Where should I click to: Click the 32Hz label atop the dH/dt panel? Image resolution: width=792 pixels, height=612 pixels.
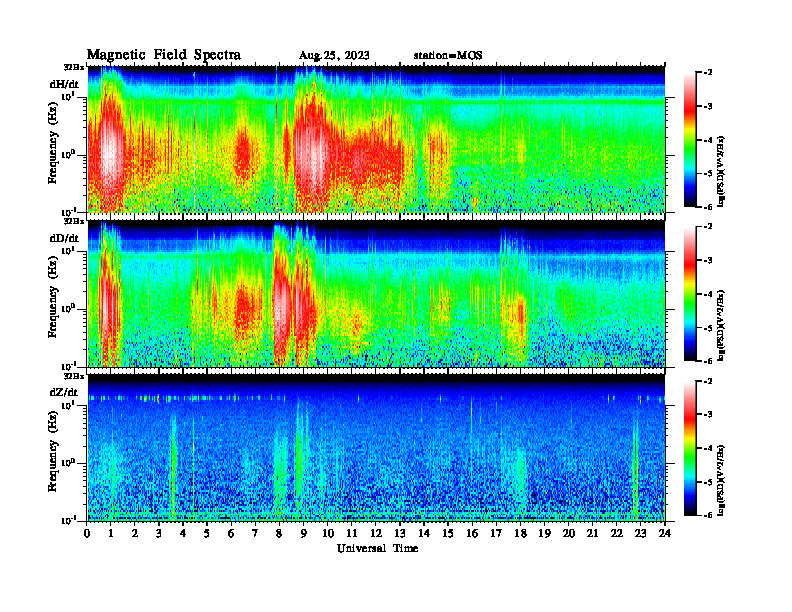(74, 67)
